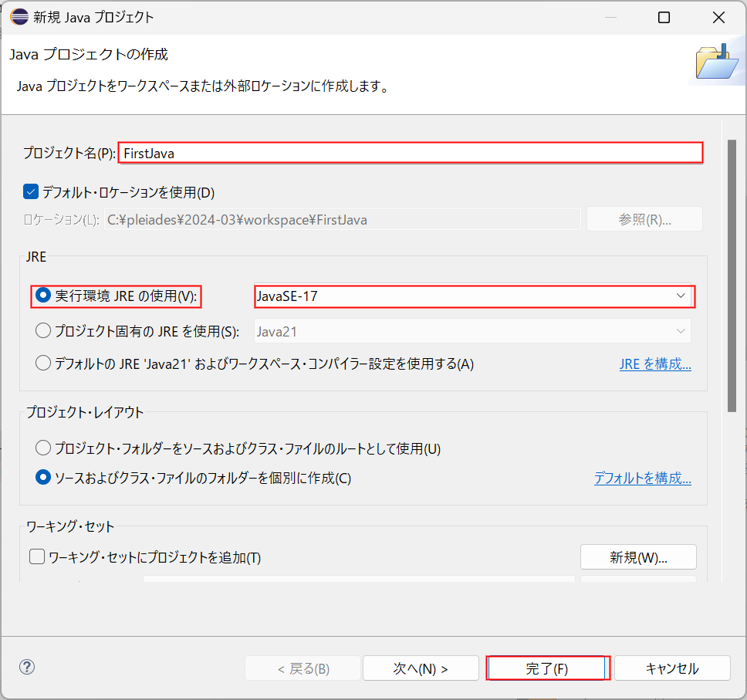This screenshot has width=747, height=700.
Task: Click the Eclipse icon in title bar
Action: pos(19,17)
